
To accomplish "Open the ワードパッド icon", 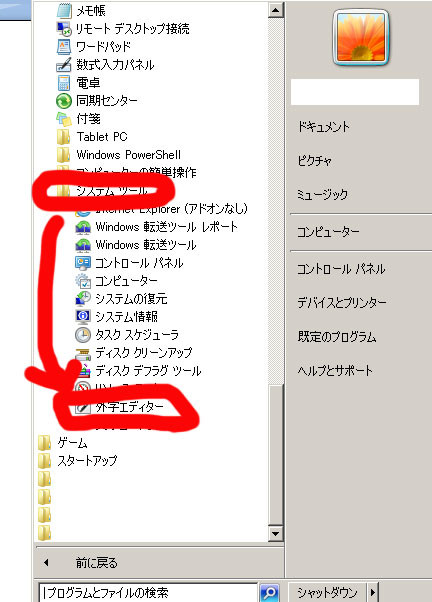I will click(x=64, y=47).
